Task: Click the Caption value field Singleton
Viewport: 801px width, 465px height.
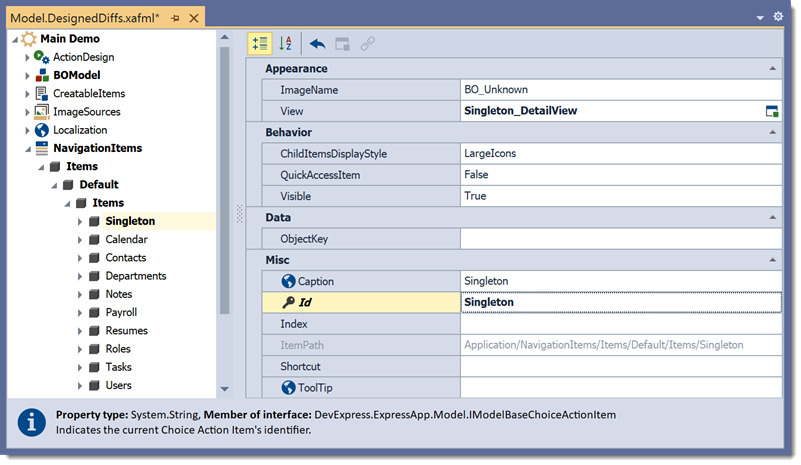Action: [x=621, y=281]
